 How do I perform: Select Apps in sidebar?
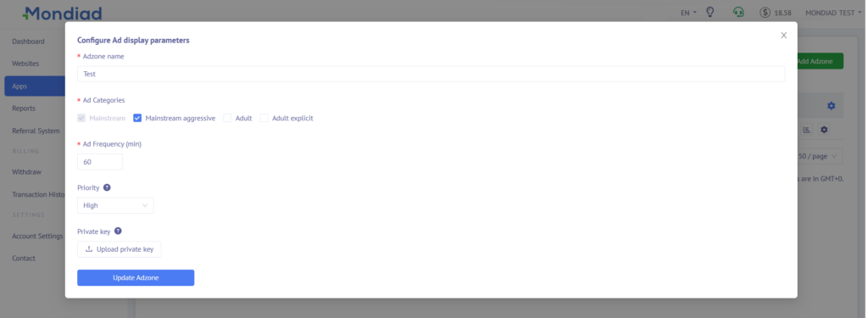(x=34, y=86)
